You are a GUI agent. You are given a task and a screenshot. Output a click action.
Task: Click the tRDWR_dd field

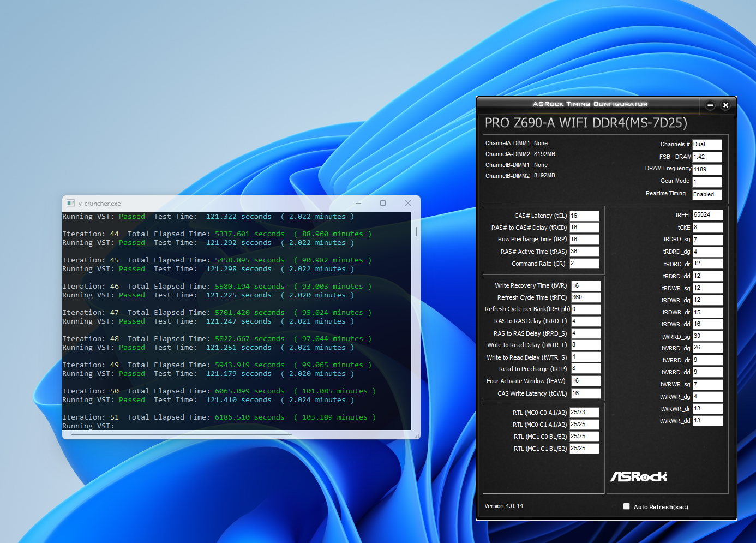pyautogui.click(x=708, y=324)
